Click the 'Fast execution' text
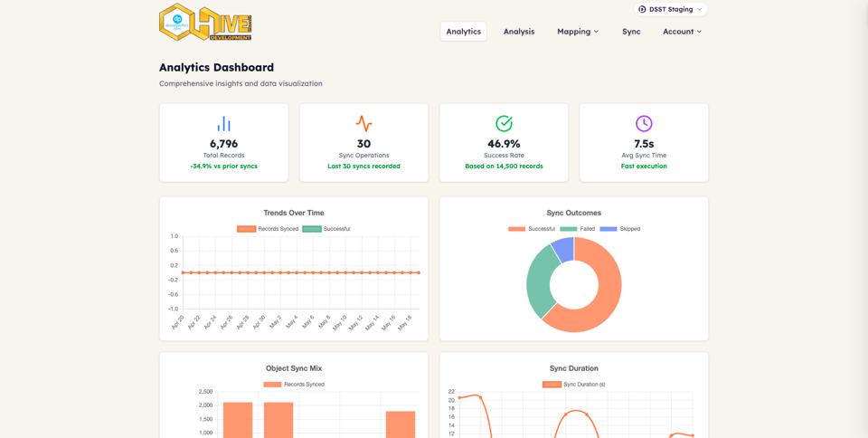868x438 pixels. pos(644,167)
